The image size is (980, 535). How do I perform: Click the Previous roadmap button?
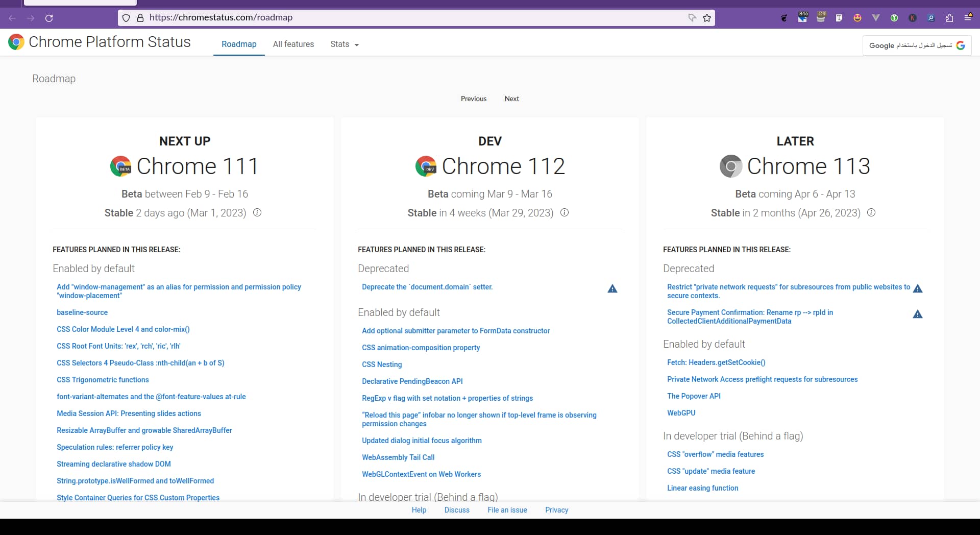474,99
